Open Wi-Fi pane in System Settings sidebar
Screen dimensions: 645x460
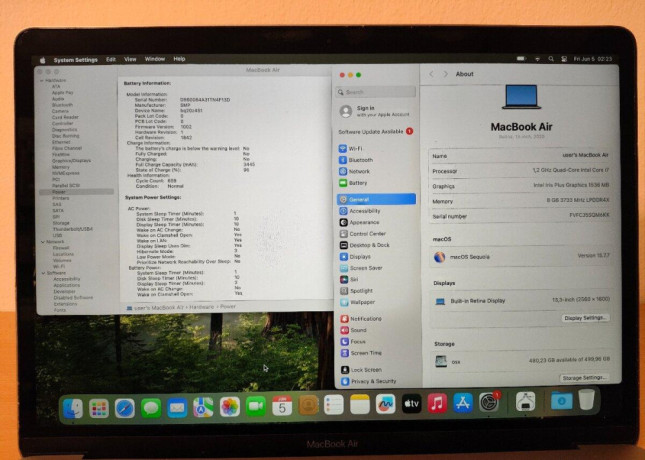pyautogui.click(x=350, y=149)
